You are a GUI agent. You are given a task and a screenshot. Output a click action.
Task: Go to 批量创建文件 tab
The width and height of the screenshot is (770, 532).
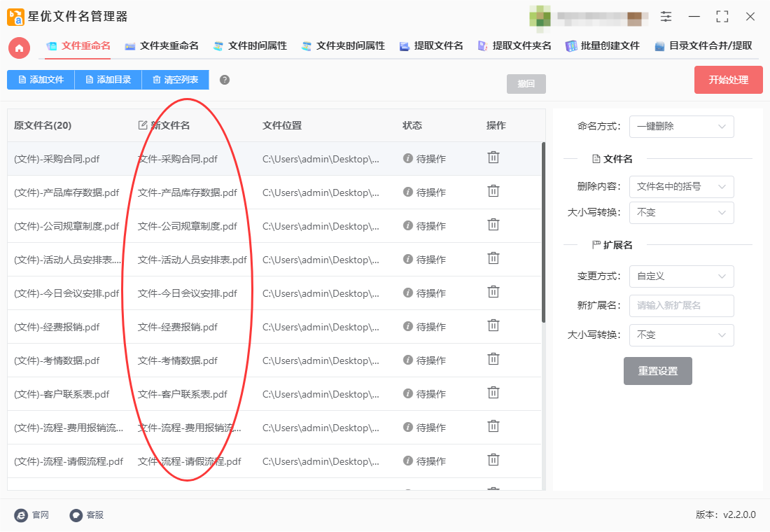(x=603, y=46)
